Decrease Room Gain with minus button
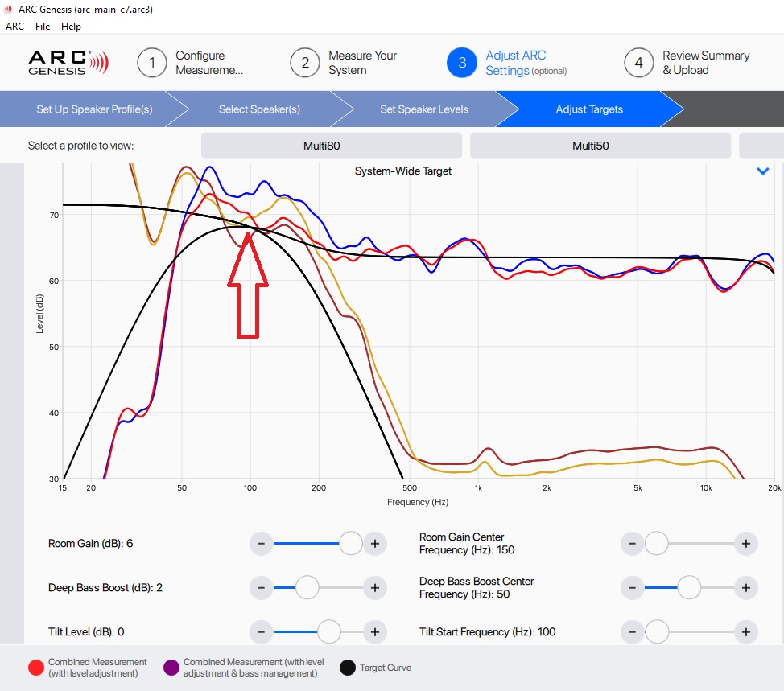The width and height of the screenshot is (784, 691). pos(261,544)
